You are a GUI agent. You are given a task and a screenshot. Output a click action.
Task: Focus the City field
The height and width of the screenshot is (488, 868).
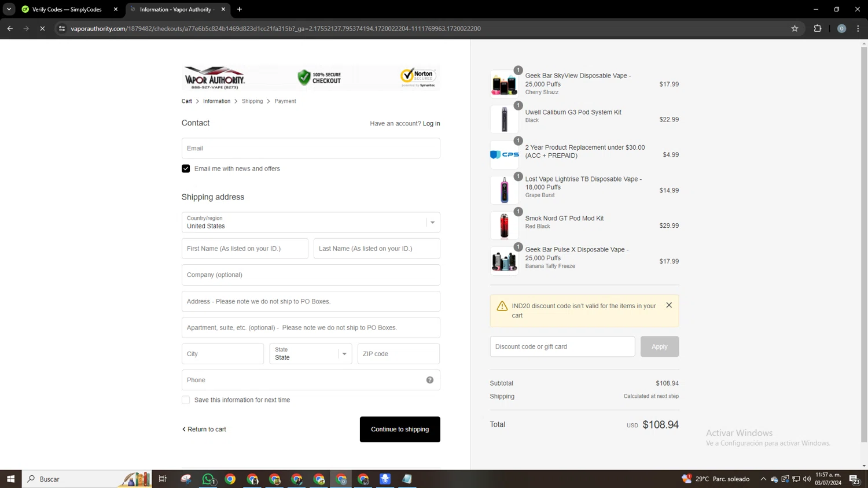coord(223,354)
